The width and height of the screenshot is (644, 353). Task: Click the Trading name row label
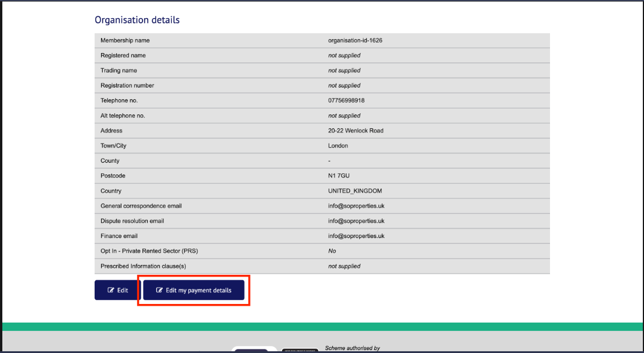coord(119,71)
